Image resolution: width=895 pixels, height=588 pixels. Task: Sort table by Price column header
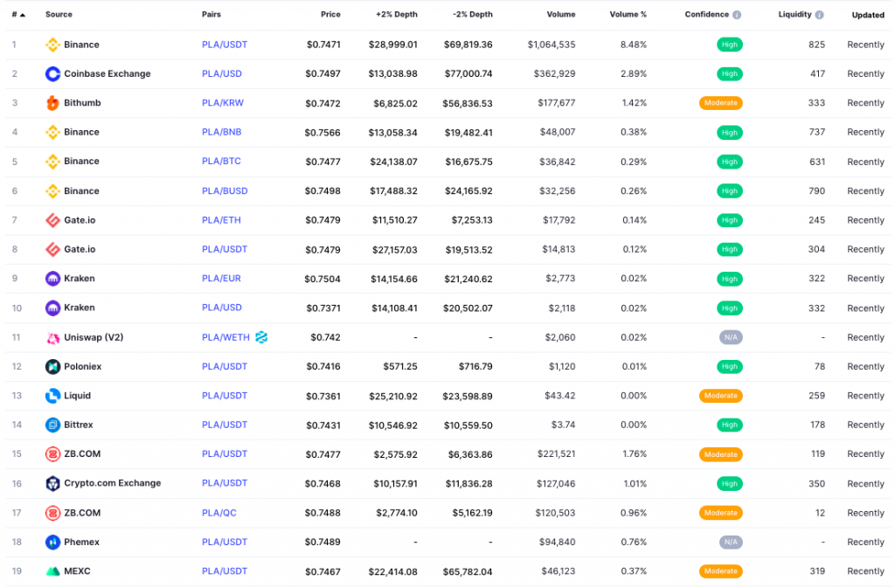[x=330, y=14]
